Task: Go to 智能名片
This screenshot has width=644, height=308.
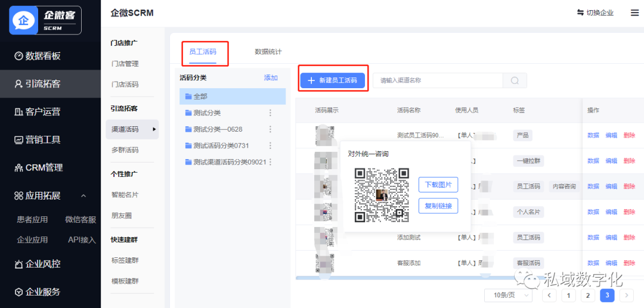Action: (x=125, y=194)
